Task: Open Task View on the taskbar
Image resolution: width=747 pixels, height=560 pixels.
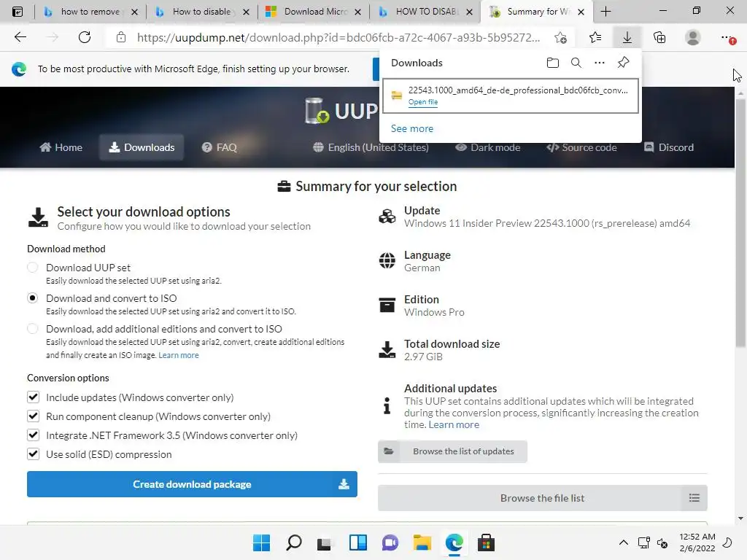Action: pyautogui.click(x=325, y=542)
